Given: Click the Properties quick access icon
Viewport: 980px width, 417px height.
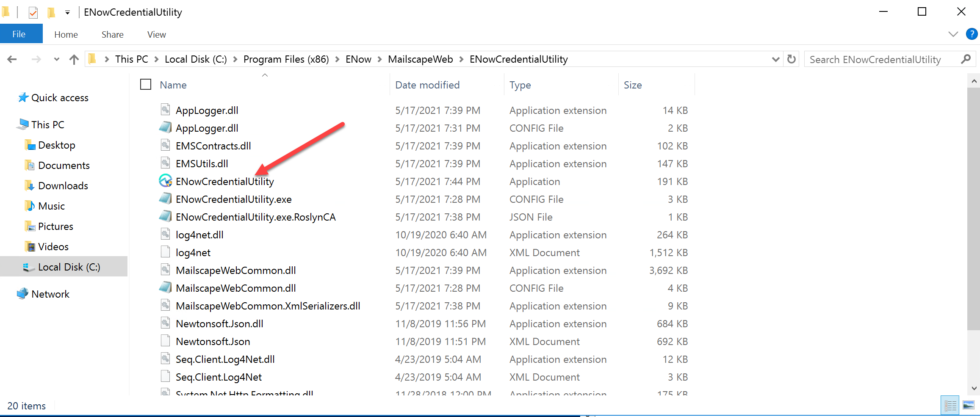Looking at the screenshot, I should pyautogui.click(x=33, y=13).
